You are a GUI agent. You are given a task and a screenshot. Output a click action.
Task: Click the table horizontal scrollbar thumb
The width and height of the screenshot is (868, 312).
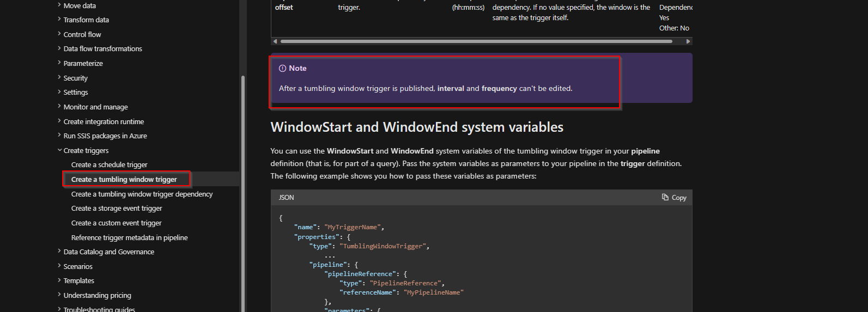coord(476,41)
